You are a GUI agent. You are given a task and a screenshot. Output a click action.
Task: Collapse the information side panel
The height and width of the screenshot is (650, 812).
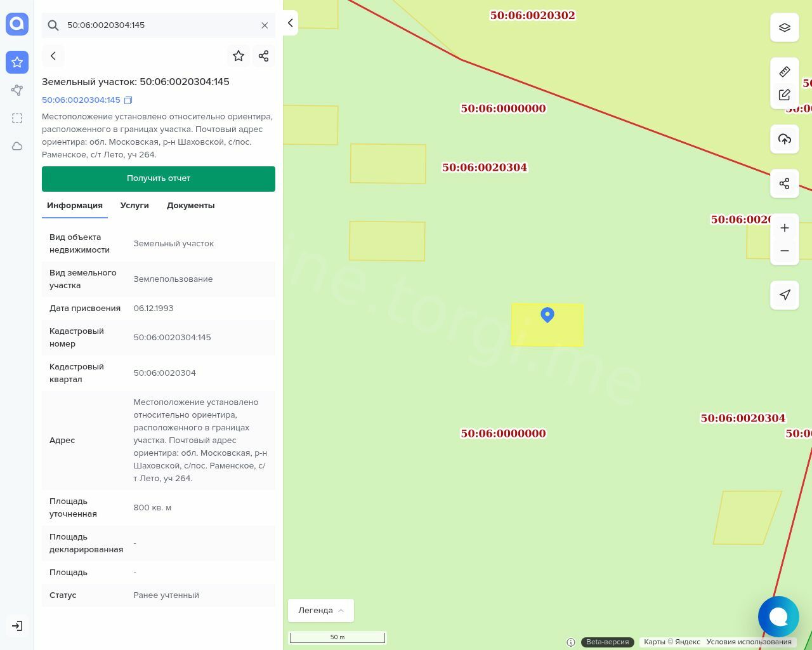point(291,23)
